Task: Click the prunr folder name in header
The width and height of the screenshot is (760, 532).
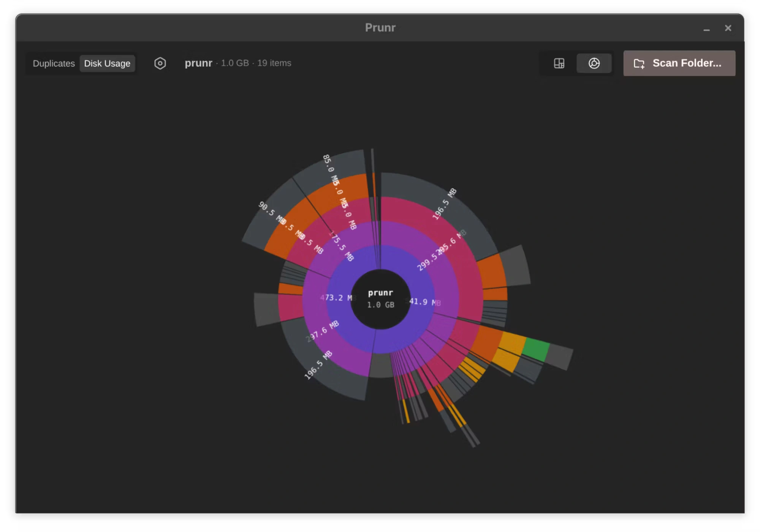Action: (198, 63)
